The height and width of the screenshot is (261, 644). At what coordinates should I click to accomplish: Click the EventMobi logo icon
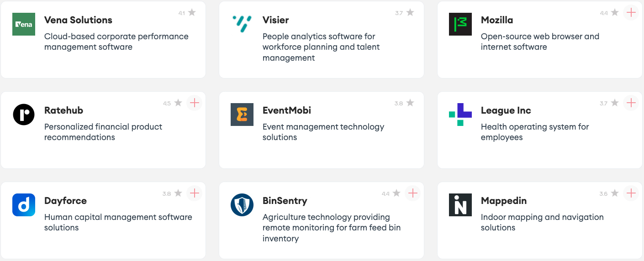click(x=242, y=115)
